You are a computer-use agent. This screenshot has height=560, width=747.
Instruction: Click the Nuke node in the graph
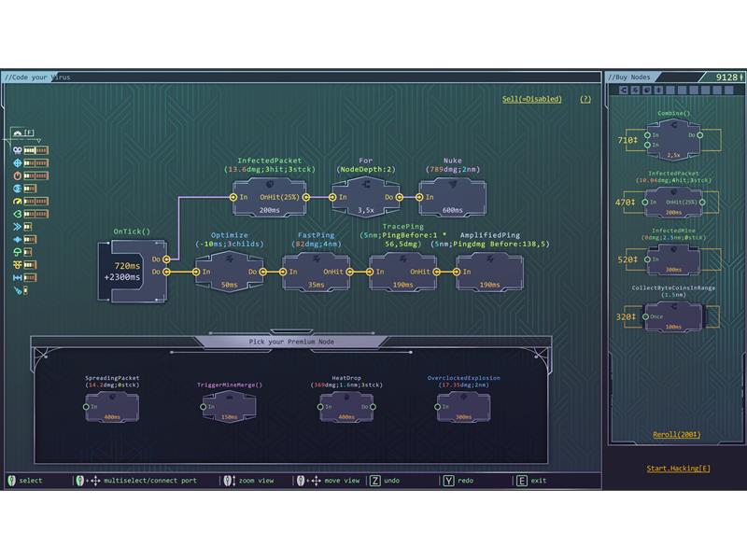point(452,197)
